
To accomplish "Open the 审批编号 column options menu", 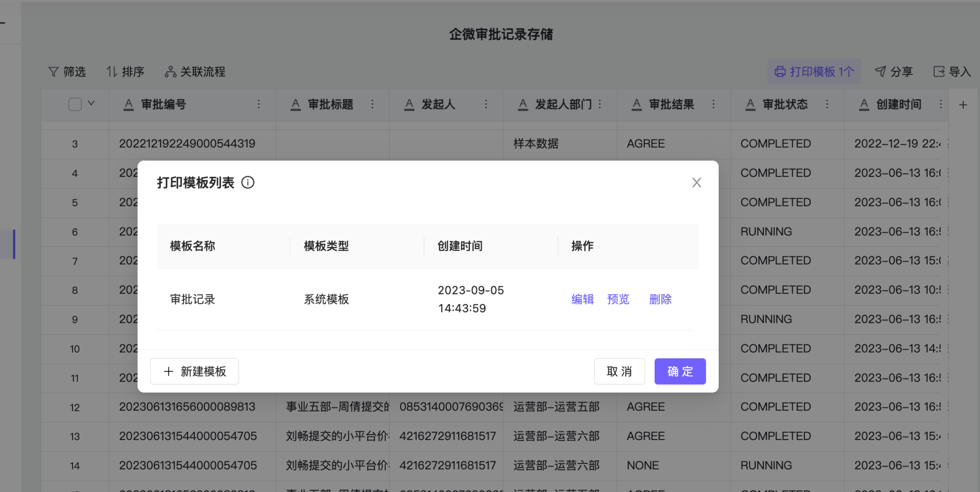I will coord(259,104).
